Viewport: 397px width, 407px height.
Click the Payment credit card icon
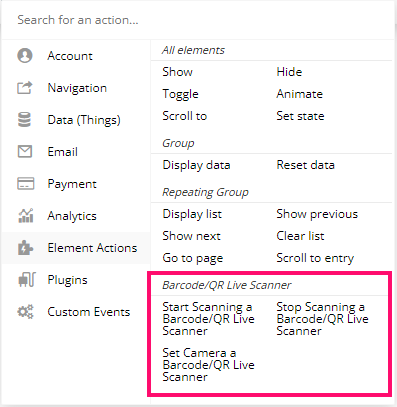point(26,184)
